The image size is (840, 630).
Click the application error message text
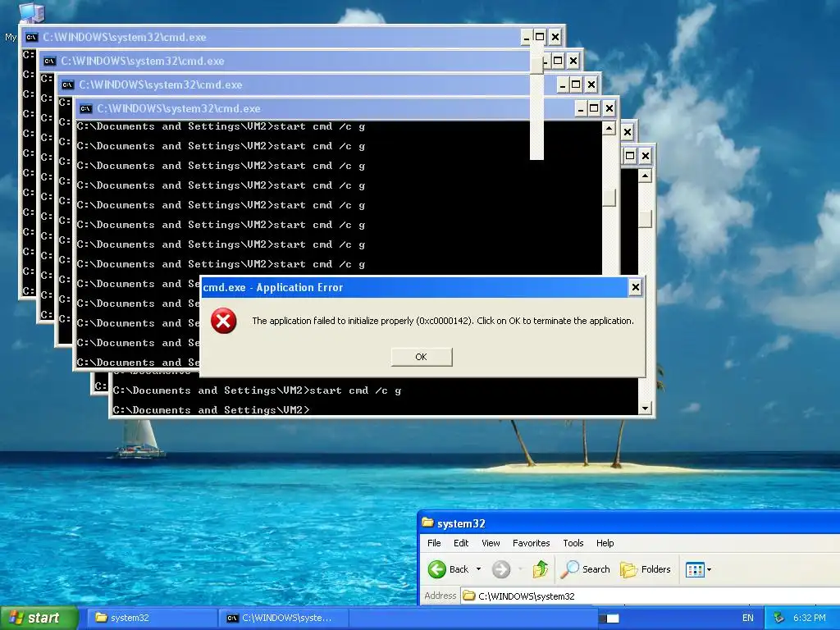click(443, 321)
